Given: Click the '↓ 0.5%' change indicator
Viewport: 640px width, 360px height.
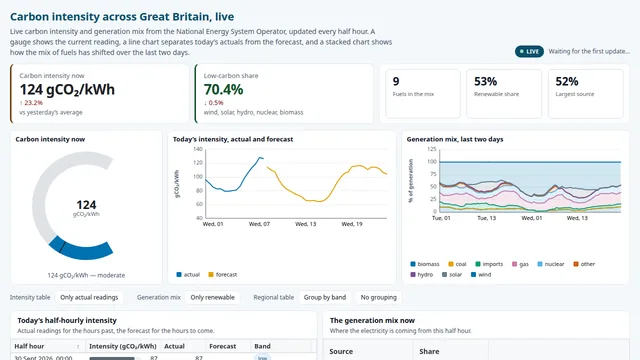Looking at the screenshot, I should (x=213, y=103).
